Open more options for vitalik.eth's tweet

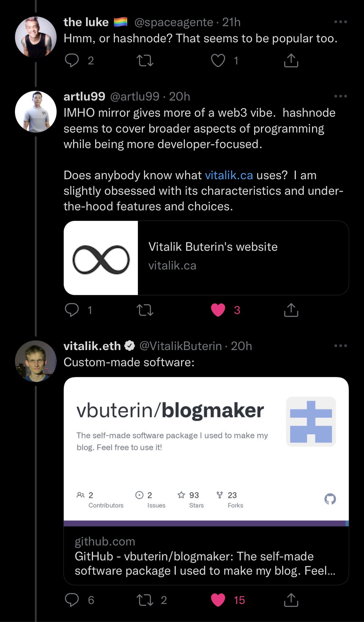pyautogui.click(x=340, y=346)
